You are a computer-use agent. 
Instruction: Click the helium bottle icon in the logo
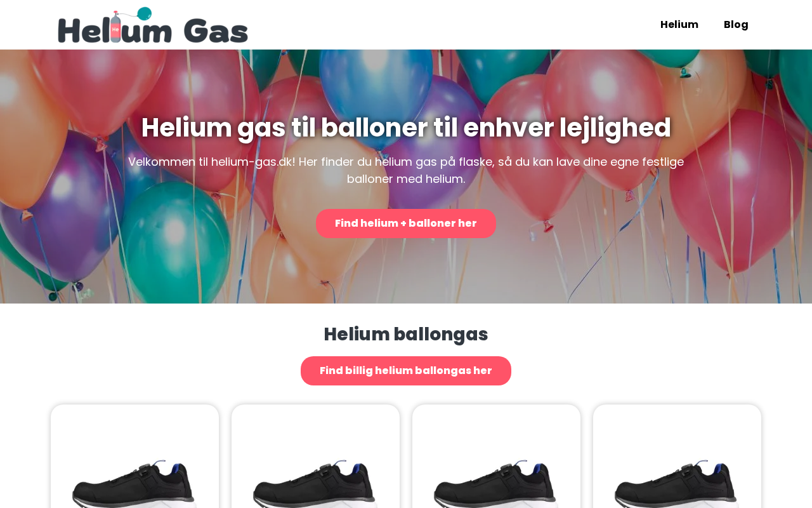(115, 28)
